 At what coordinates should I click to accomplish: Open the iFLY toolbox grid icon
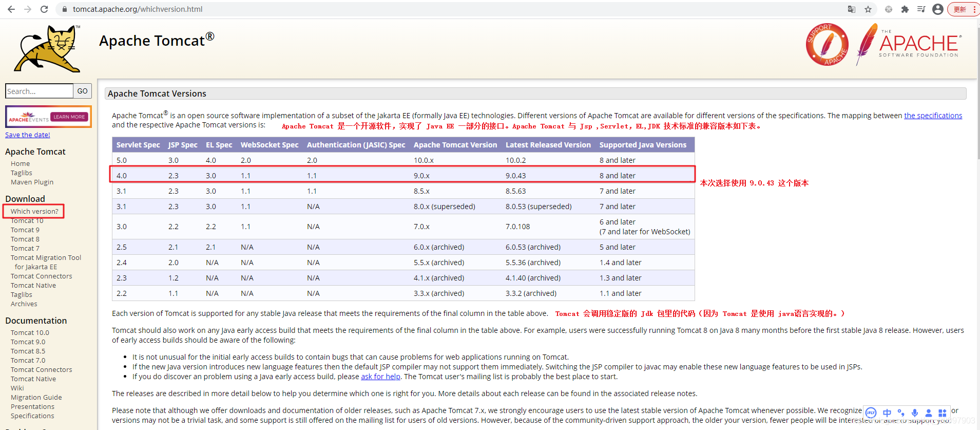click(x=943, y=413)
